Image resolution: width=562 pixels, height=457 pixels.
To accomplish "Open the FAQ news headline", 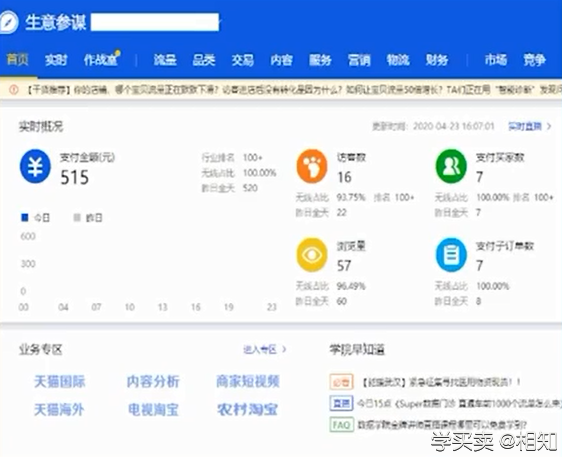I will (442, 425).
